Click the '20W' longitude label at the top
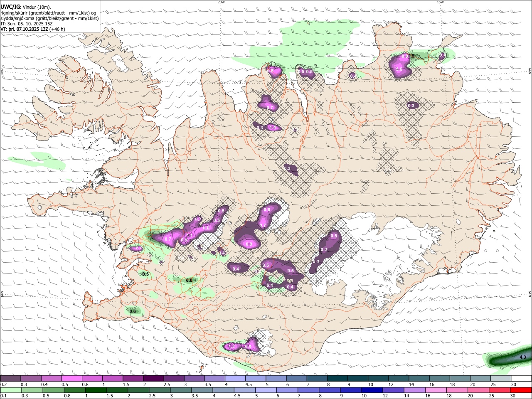Viewport: 532px width, 399px height. click(221, 2)
